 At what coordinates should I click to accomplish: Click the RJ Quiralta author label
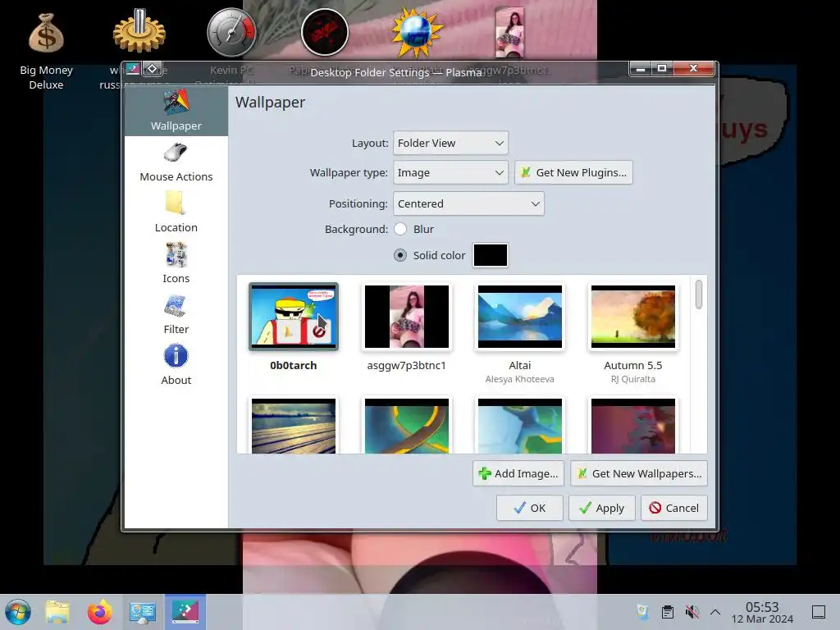coord(633,379)
